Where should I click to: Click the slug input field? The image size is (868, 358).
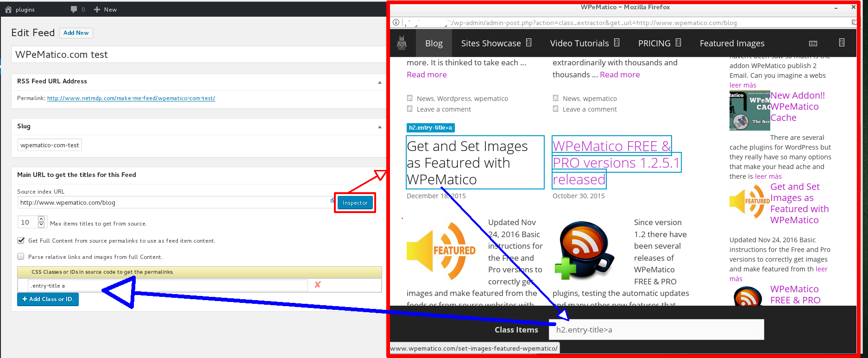(50, 145)
